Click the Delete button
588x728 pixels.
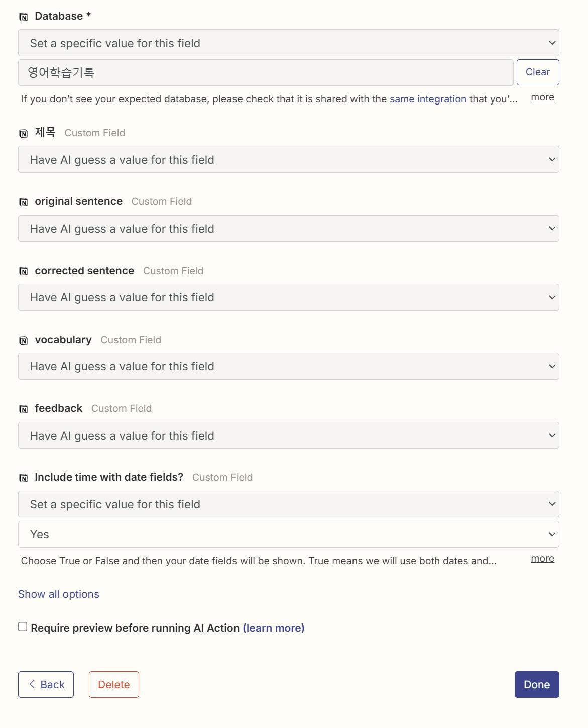click(114, 684)
